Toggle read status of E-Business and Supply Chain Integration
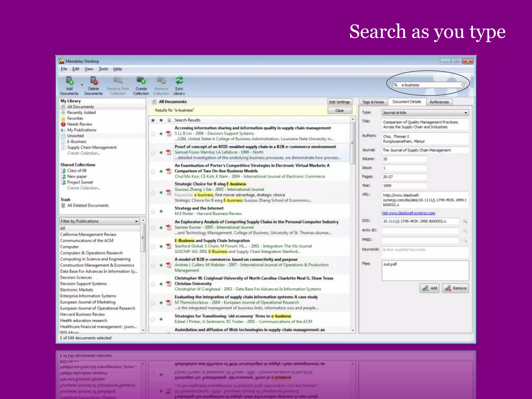This screenshot has width=532, height=399. click(161, 246)
